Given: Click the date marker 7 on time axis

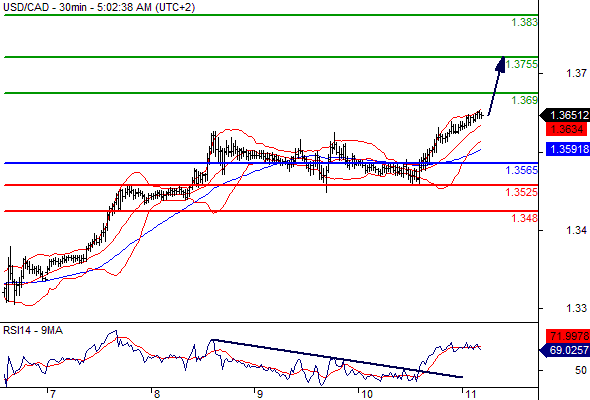Looking at the screenshot, I should click(52, 394).
